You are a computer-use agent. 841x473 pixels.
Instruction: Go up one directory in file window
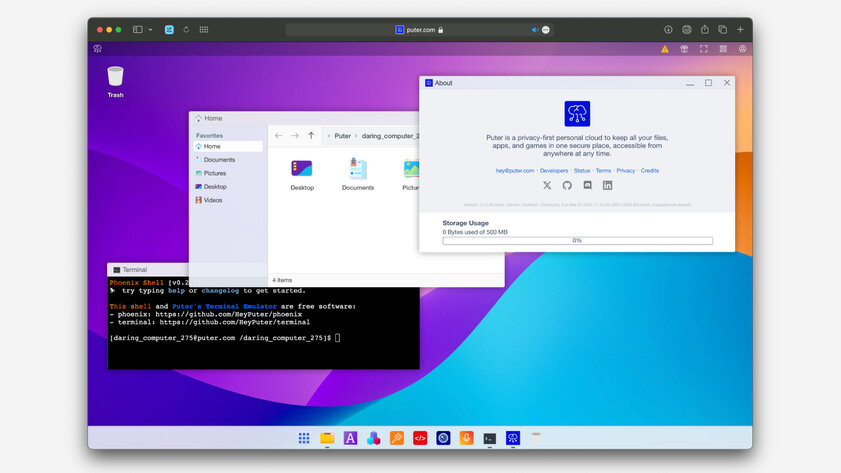(311, 136)
